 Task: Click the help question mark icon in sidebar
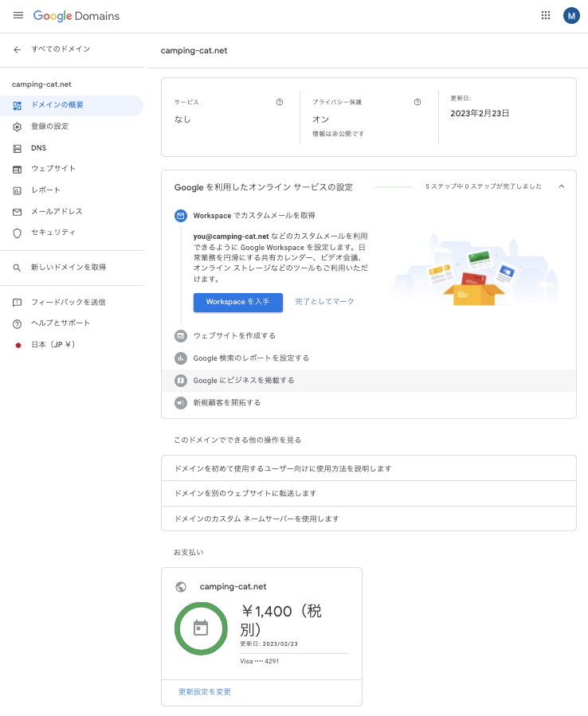(18, 324)
